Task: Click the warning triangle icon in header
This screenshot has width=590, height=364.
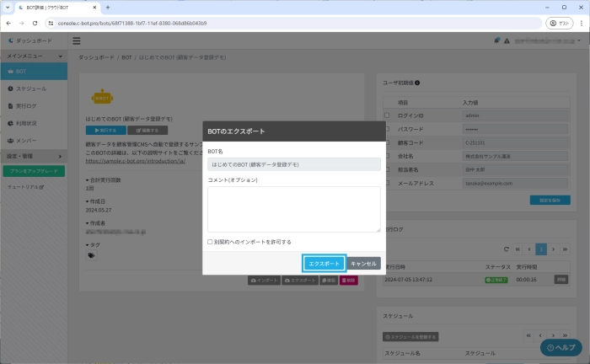Action: 507,40
